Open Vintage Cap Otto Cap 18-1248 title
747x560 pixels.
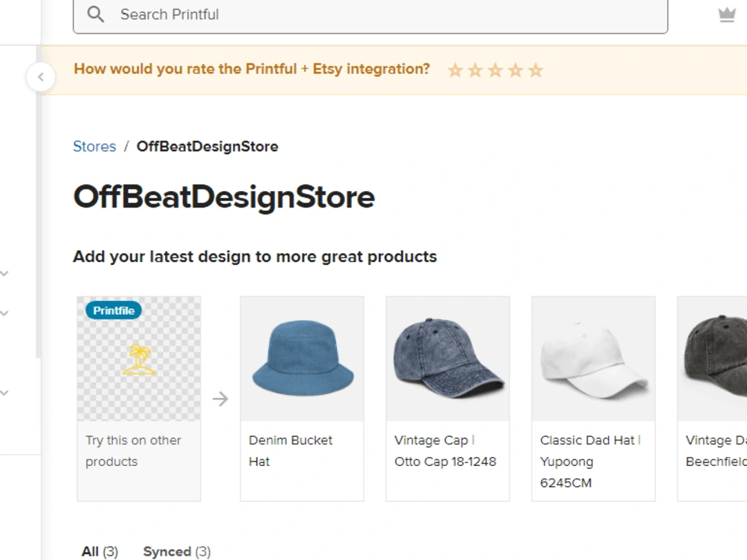[x=445, y=450]
